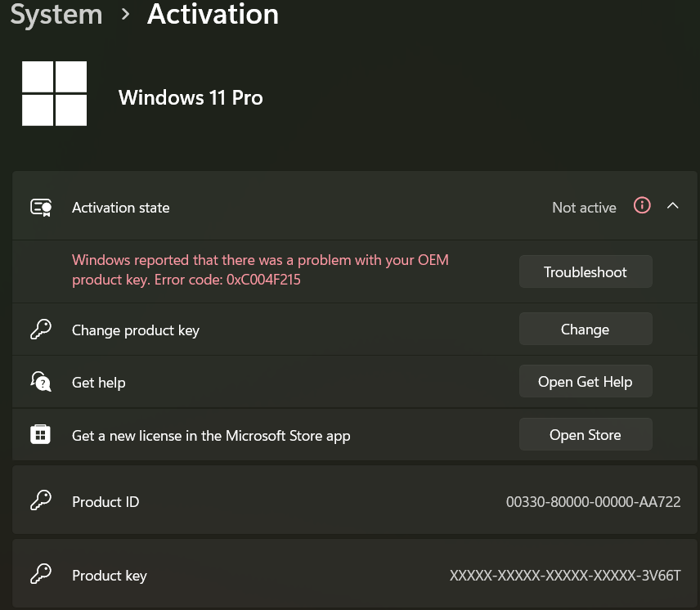Click the key icon beside Product key

click(41, 575)
